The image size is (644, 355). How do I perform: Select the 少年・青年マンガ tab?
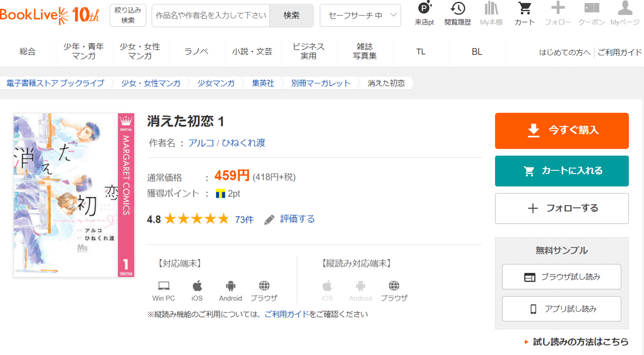pos(84,51)
